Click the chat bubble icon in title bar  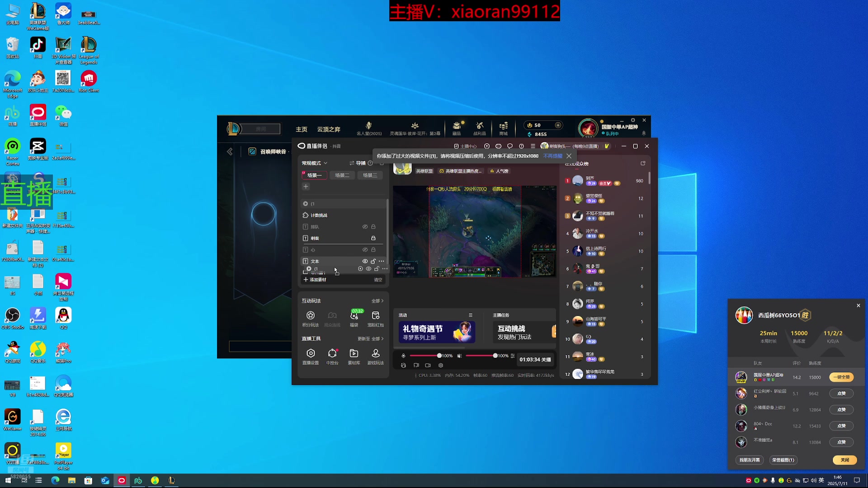click(510, 146)
